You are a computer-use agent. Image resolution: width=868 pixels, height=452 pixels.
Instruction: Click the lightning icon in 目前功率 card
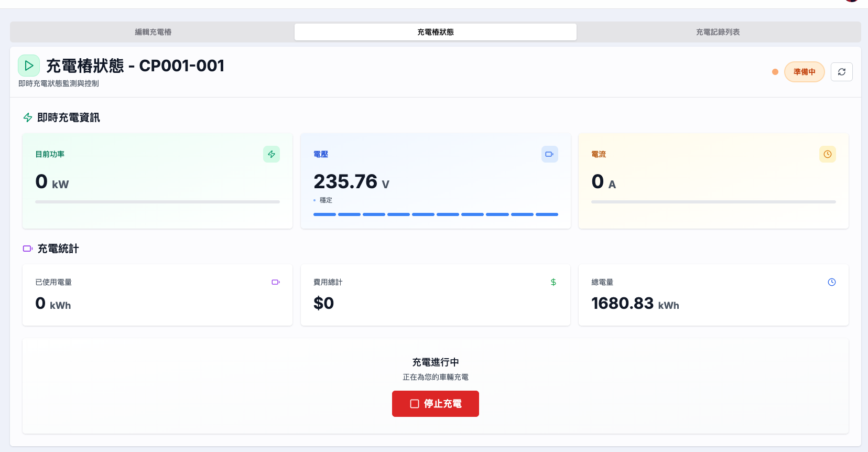coord(271,154)
